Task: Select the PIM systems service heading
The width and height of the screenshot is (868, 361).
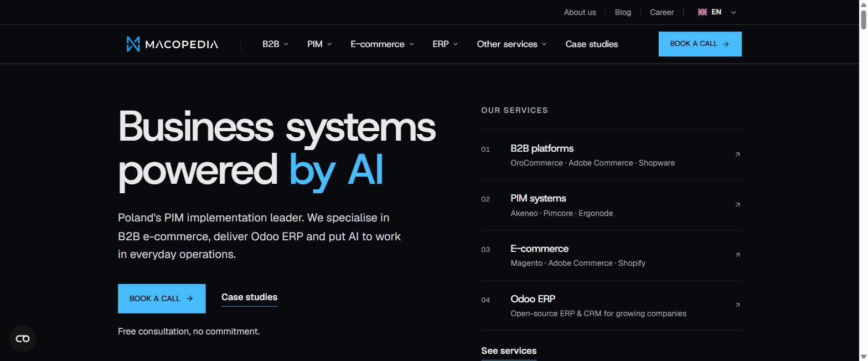Action: pyautogui.click(x=538, y=198)
